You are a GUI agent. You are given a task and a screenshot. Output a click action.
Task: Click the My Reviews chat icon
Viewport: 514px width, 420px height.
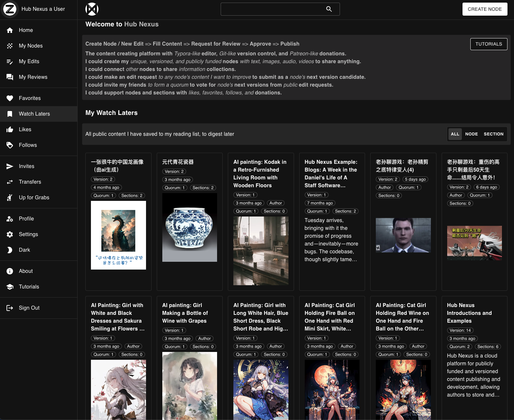tap(10, 77)
